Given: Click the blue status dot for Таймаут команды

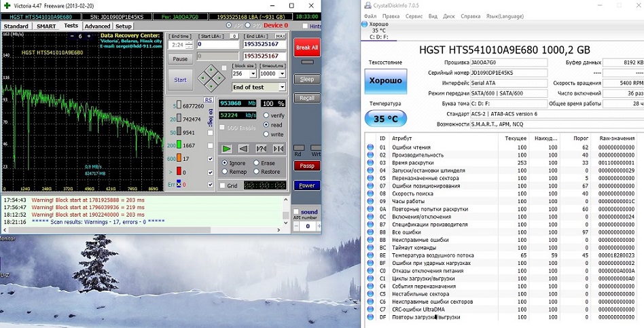Looking at the screenshot, I should tap(370, 248).
